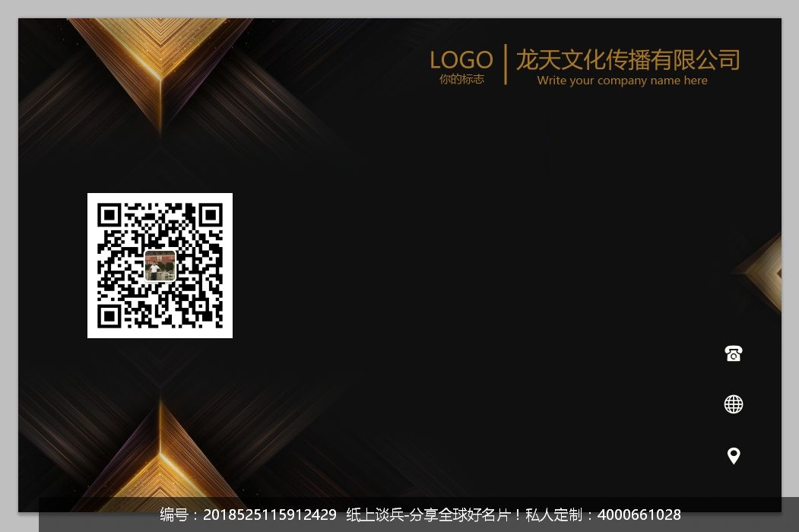Click the globe website icon

pyautogui.click(x=734, y=404)
